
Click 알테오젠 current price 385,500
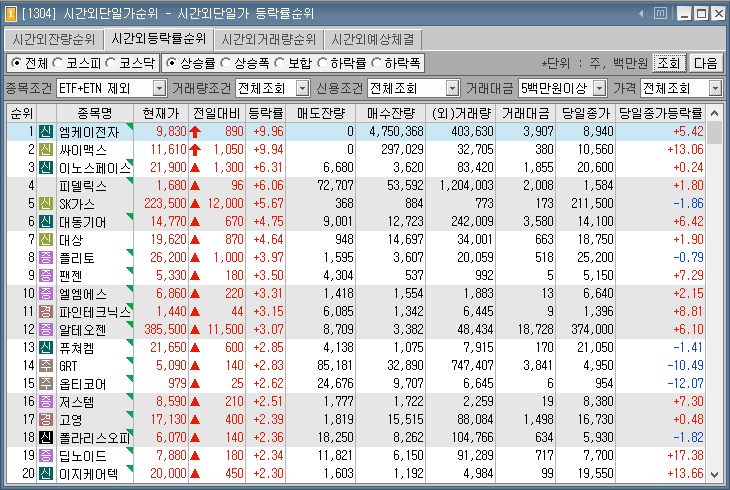[x=165, y=329]
